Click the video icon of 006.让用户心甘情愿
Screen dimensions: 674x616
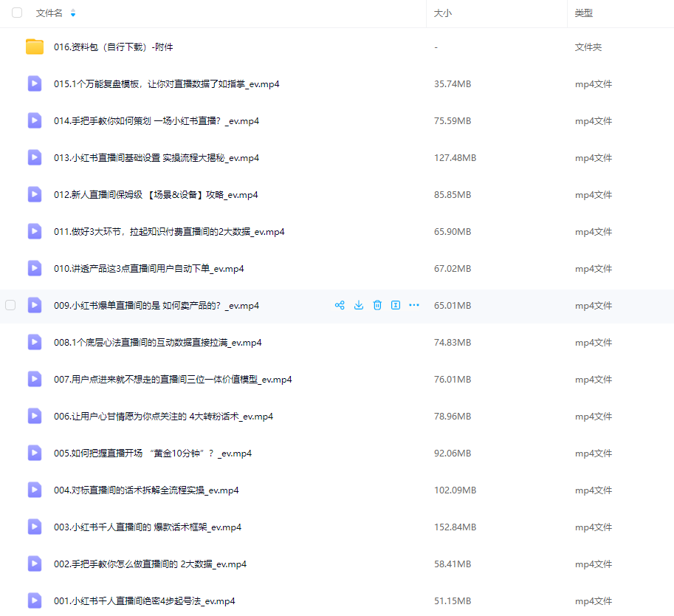coord(35,417)
